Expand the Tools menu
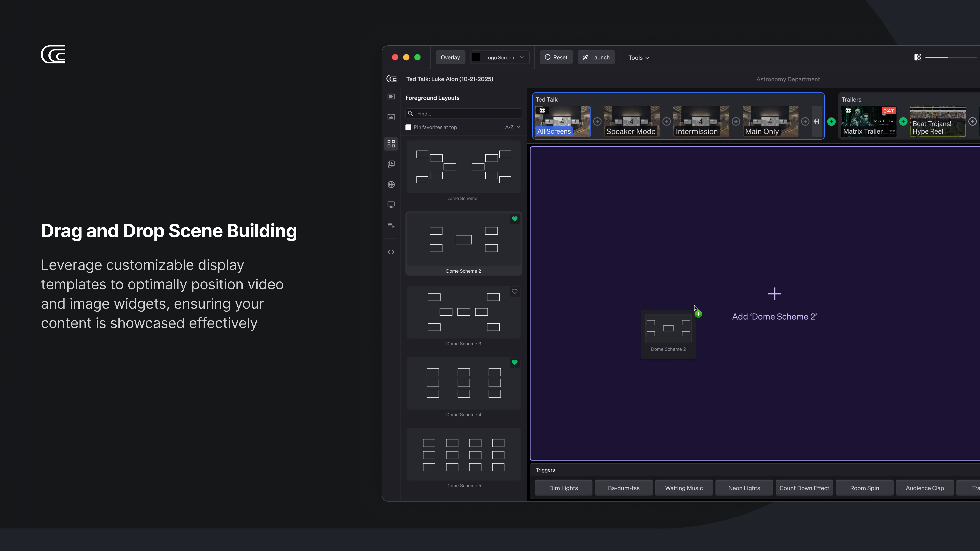Screen dimensions: 980x551 click(638, 58)
